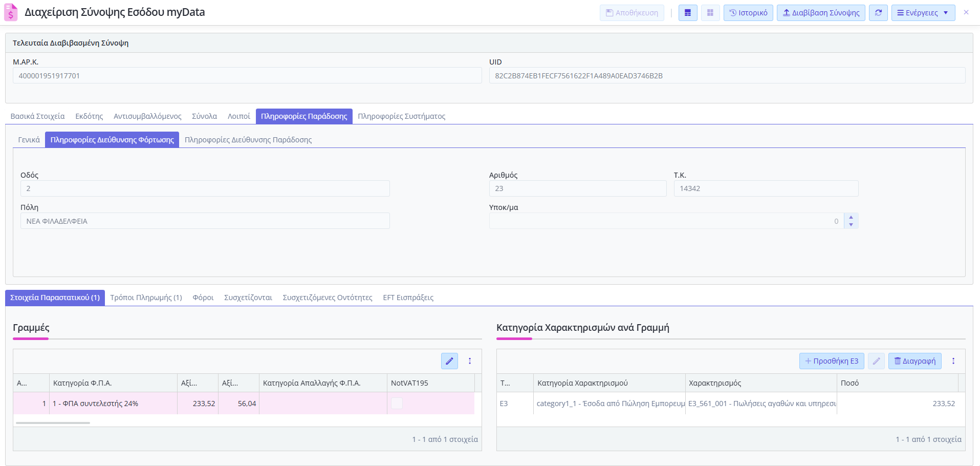Open the Συσχετιζόμενες Οντότητες tab
The image size is (980, 466).
click(328, 298)
